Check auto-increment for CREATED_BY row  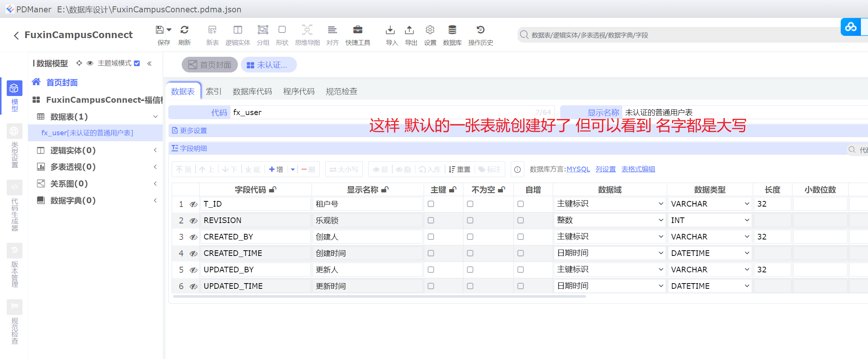[521, 237]
